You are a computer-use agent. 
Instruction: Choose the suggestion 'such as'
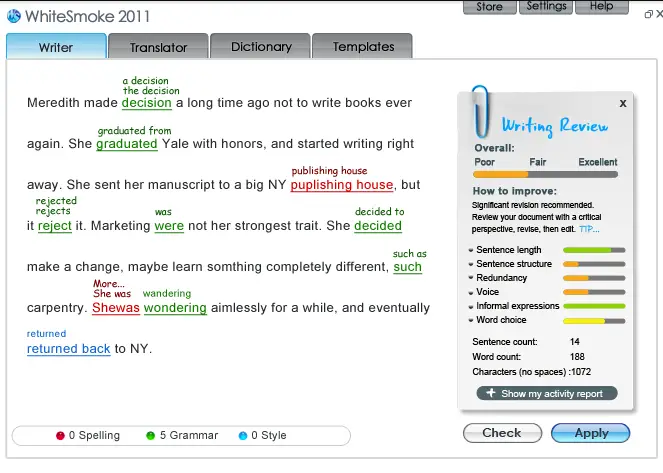pyautogui.click(x=410, y=254)
